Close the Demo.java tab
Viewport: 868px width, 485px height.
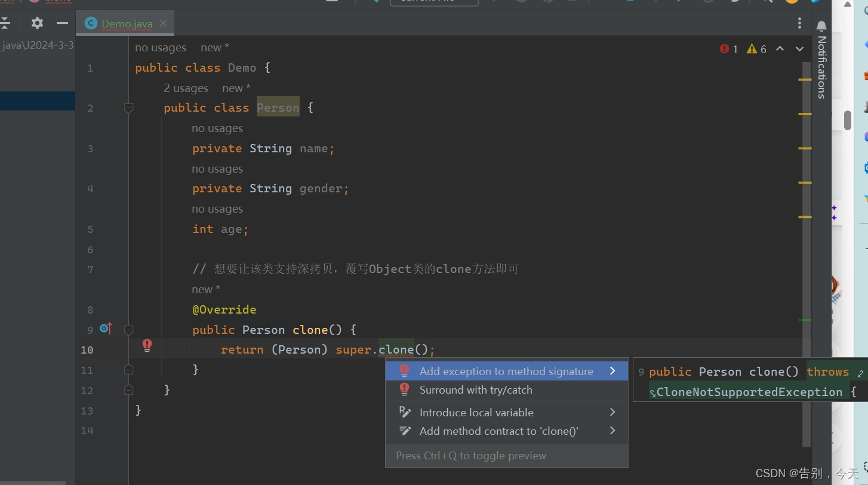pos(163,23)
